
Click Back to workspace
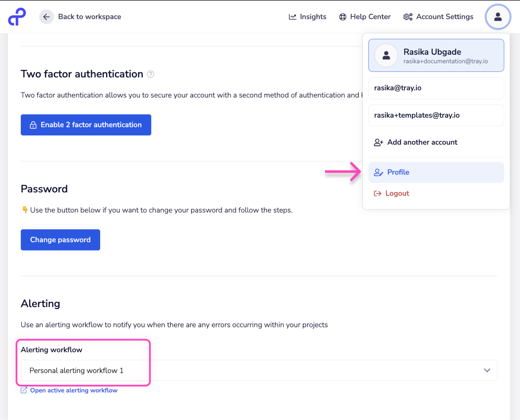[89, 16]
